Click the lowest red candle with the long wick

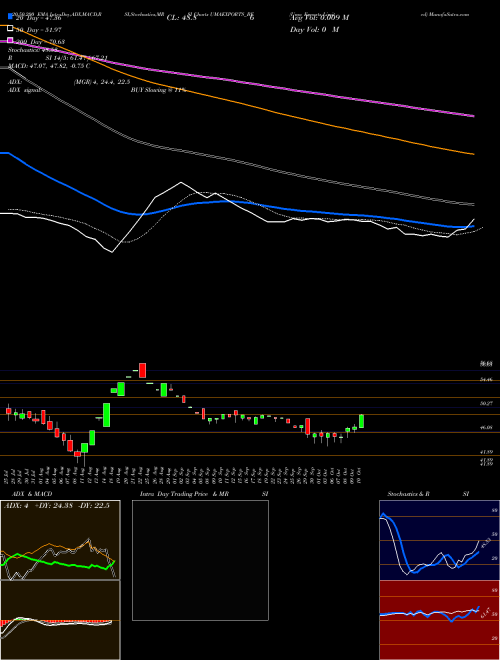click(77, 455)
